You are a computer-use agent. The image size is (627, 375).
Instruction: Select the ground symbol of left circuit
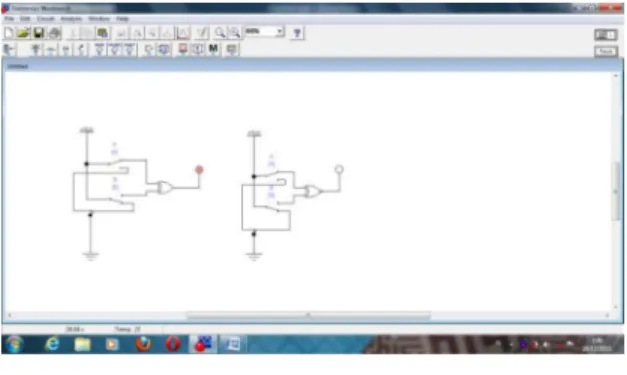[91, 256]
